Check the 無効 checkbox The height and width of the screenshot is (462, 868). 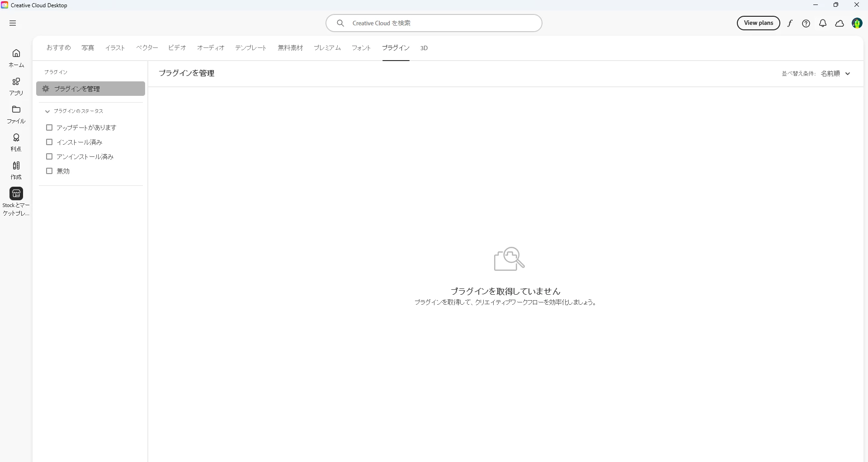(49, 171)
